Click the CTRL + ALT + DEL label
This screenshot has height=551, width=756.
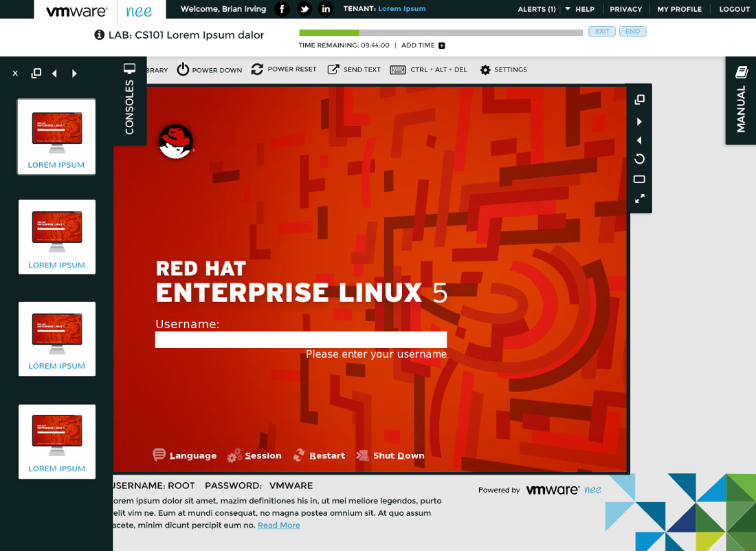click(x=438, y=70)
